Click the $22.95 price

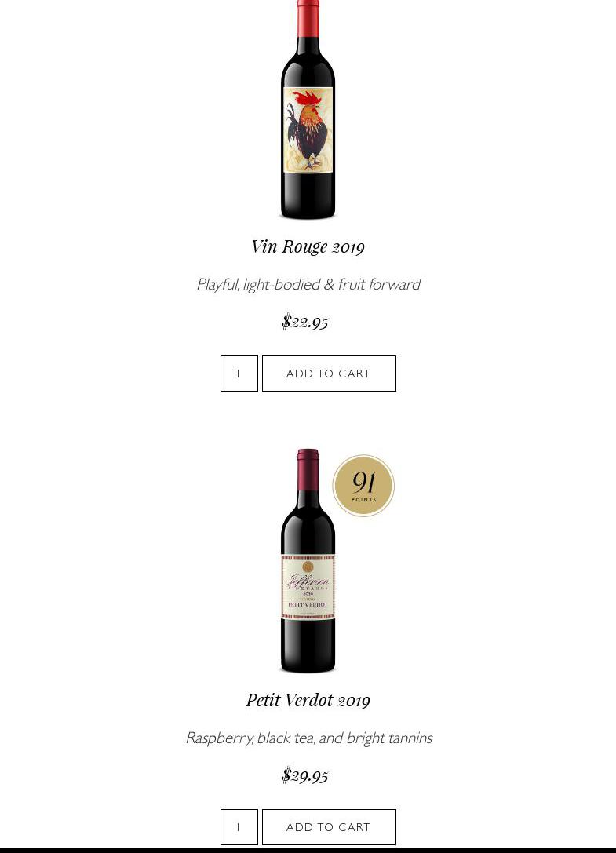304,322
